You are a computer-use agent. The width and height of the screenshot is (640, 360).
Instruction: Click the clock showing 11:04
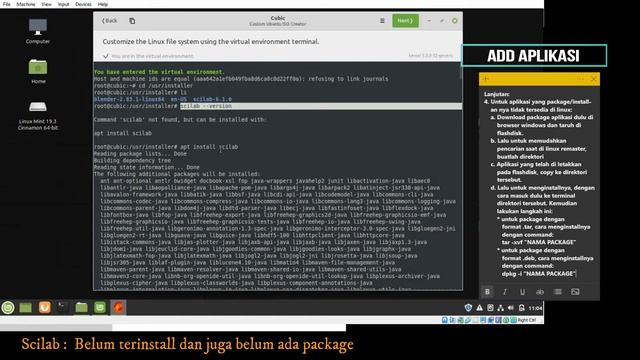[x=535, y=308]
